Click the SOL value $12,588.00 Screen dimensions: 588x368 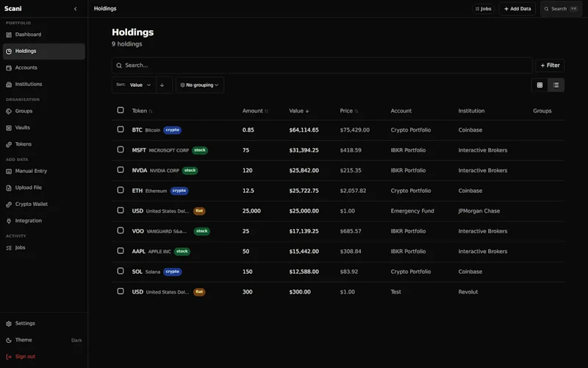304,272
